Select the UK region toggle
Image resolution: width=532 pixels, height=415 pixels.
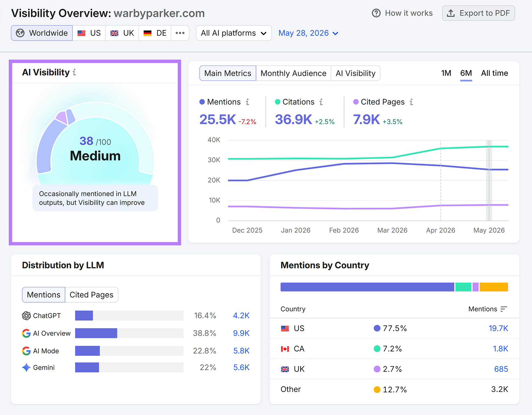(122, 33)
